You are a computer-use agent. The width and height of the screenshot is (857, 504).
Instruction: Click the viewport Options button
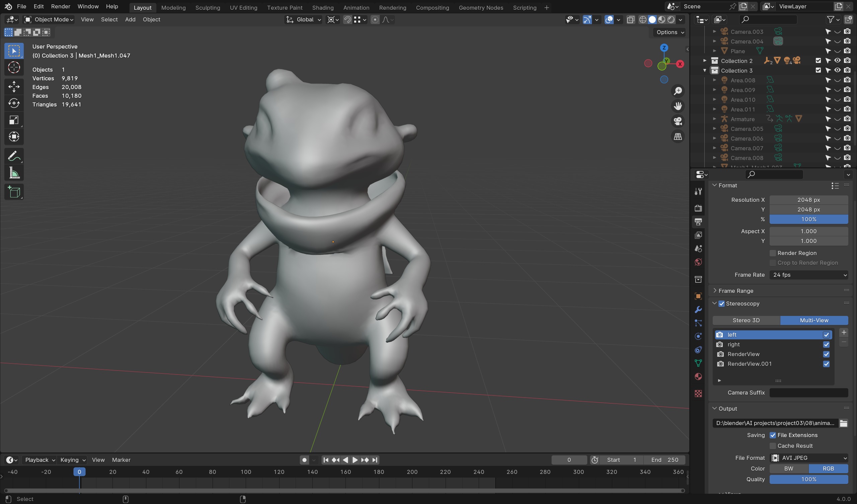[669, 32]
